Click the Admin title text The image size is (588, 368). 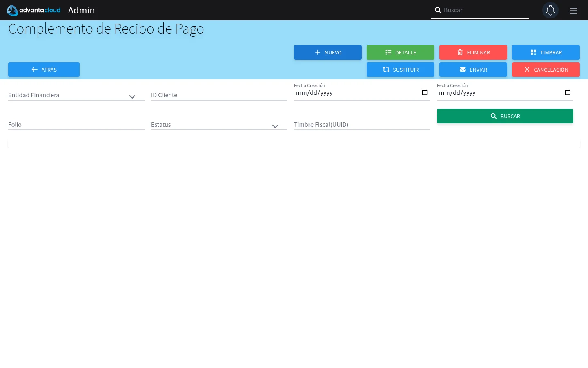pos(81,10)
